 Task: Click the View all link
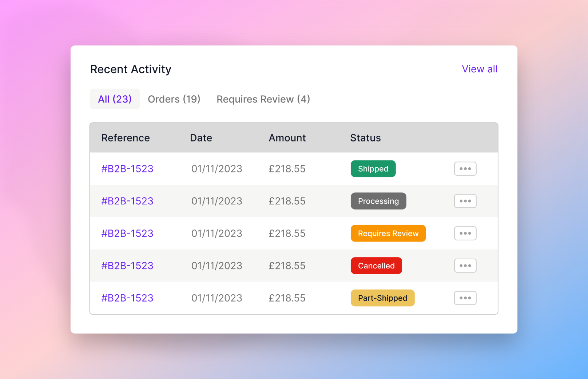point(480,69)
